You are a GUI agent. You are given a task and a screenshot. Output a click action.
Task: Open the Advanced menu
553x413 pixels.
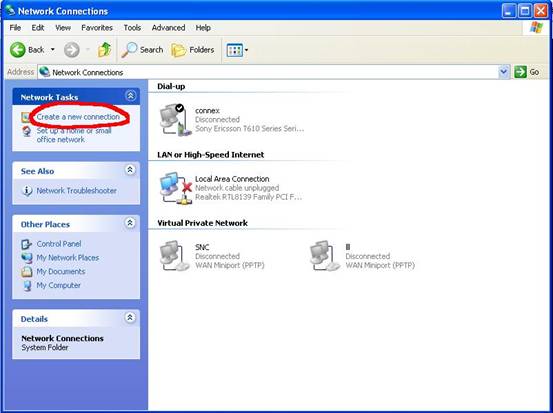168,28
